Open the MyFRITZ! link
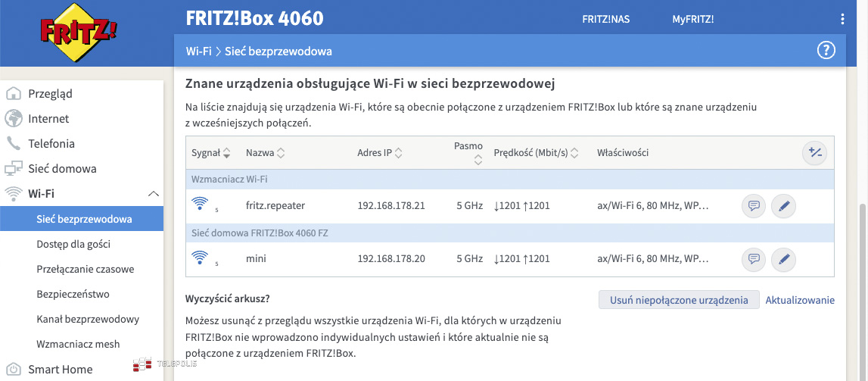This screenshot has width=868, height=381. coord(692,19)
